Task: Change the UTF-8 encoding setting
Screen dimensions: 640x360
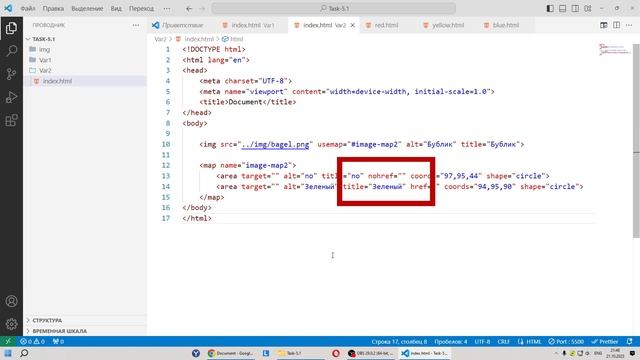Action: 482,341
